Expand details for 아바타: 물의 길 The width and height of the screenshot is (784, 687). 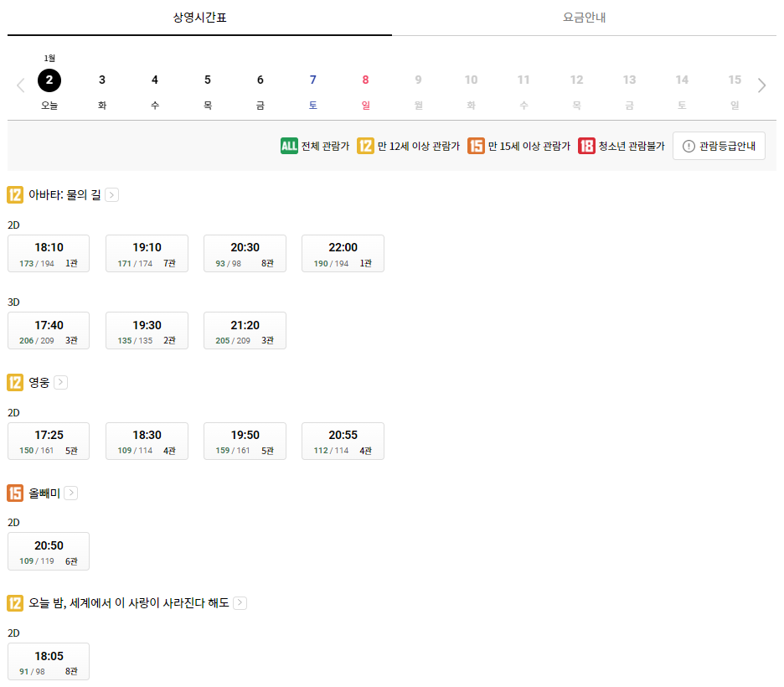(112, 194)
